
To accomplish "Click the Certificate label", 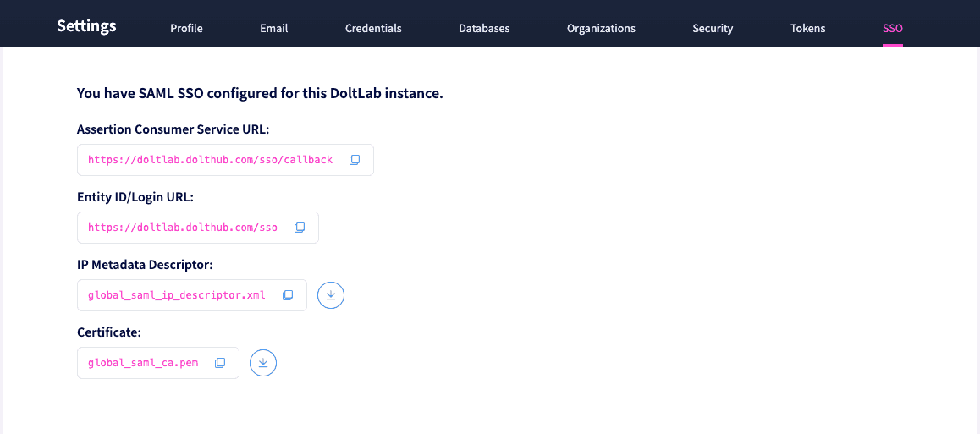I will coord(109,332).
